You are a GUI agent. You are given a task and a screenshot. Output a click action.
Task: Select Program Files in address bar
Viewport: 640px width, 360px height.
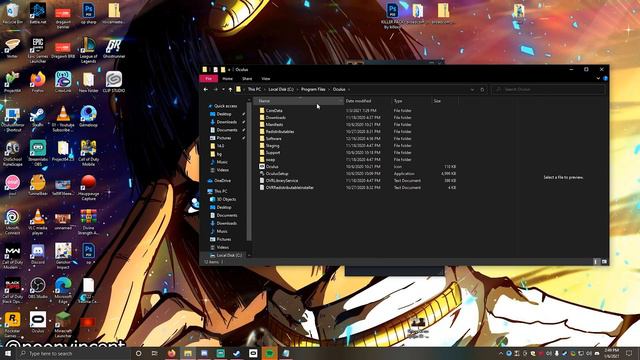pyautogui.click(x=313, y=89)
